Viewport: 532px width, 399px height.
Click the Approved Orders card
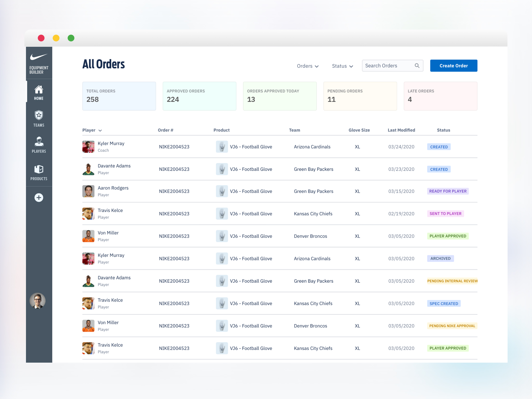click(x=199, y=96)
